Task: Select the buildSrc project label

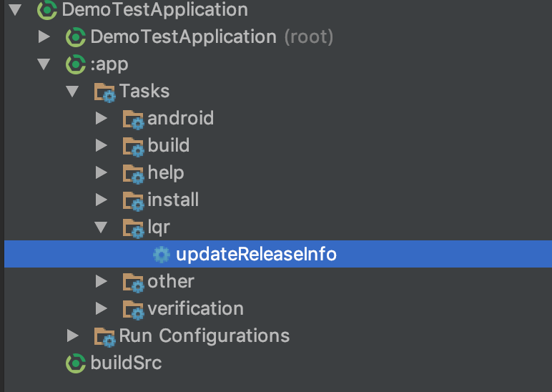Action: click(x=126, y=363)
